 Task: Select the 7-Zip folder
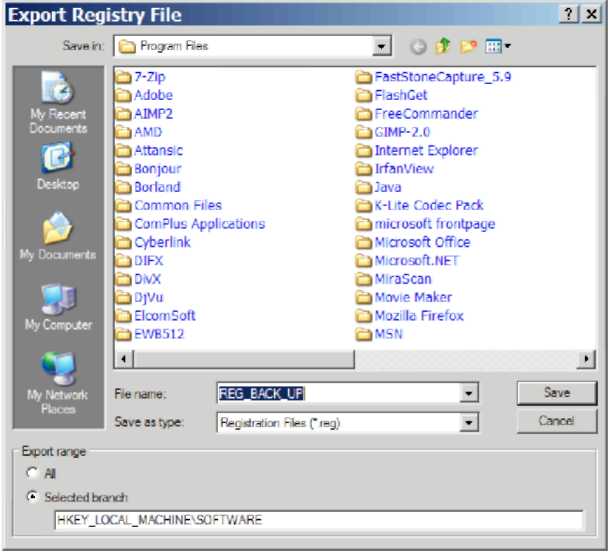tap(141, 77)
